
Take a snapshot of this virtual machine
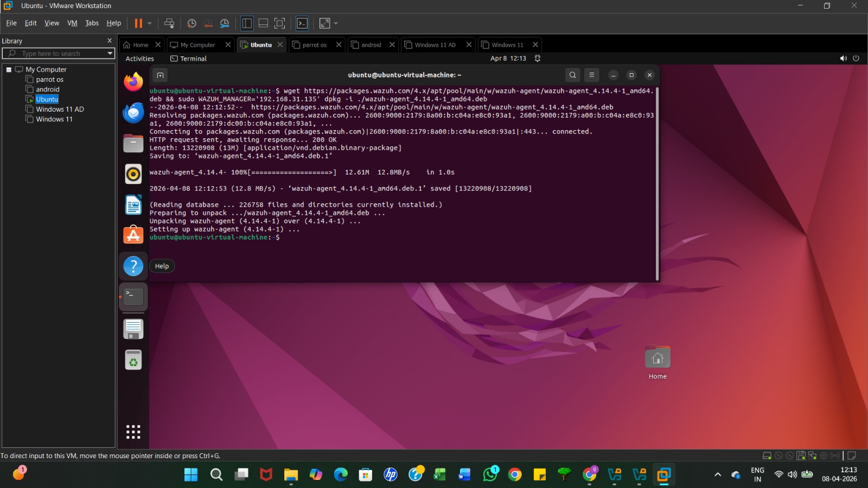point(192,23)
